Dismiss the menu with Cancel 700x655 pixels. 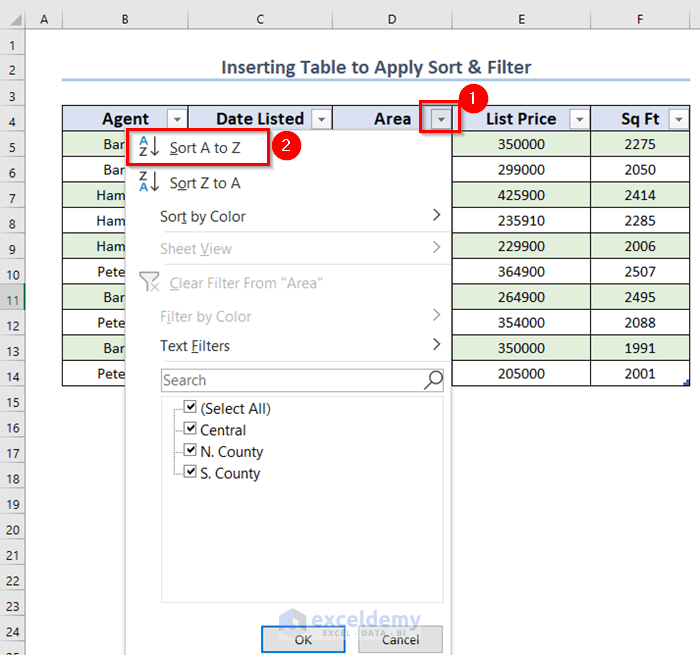pyautogui.click(x=400, y=639)
